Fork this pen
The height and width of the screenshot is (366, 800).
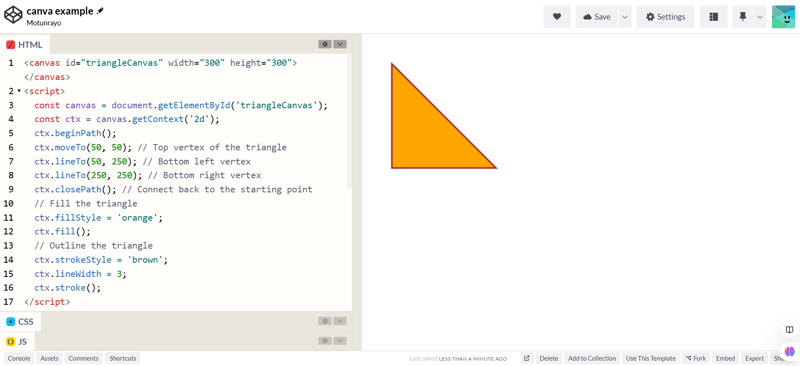pyautogui.click(x=696, y=358)
